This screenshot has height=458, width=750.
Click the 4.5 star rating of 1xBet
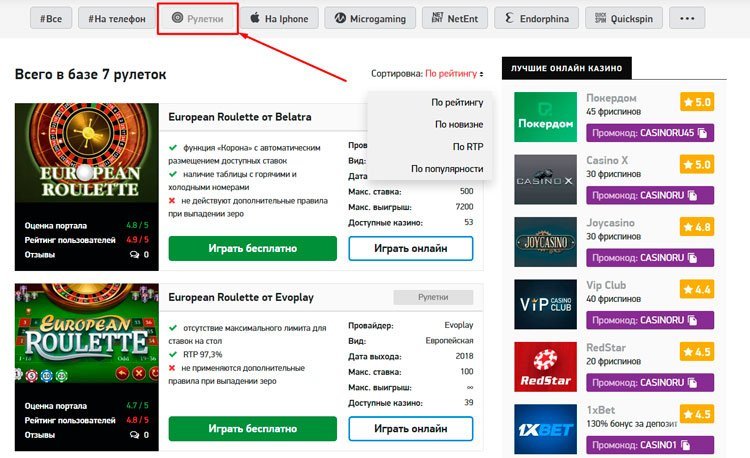(x=697, y=414)
